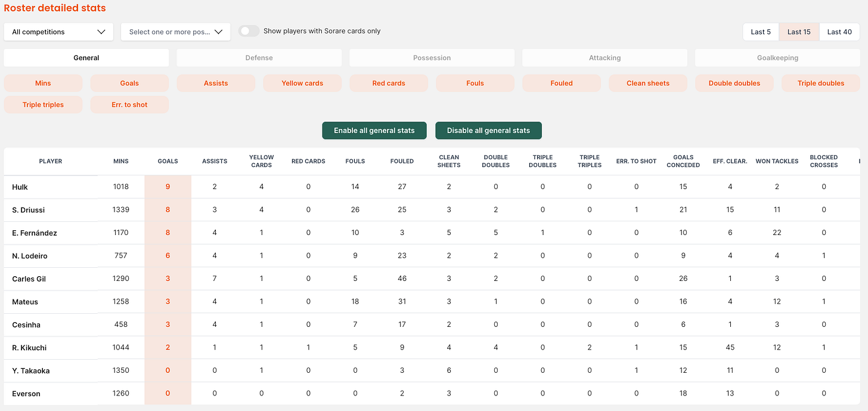The width and height of the screenshot is (868, 411).
Task: Toggle the Double doubles stat chip
Action: click(734, 83)
